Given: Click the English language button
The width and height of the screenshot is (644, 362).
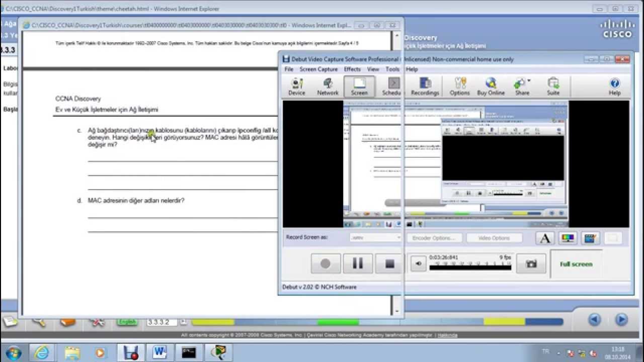Looking at the screenshot, I should click(x=127, y=322).
